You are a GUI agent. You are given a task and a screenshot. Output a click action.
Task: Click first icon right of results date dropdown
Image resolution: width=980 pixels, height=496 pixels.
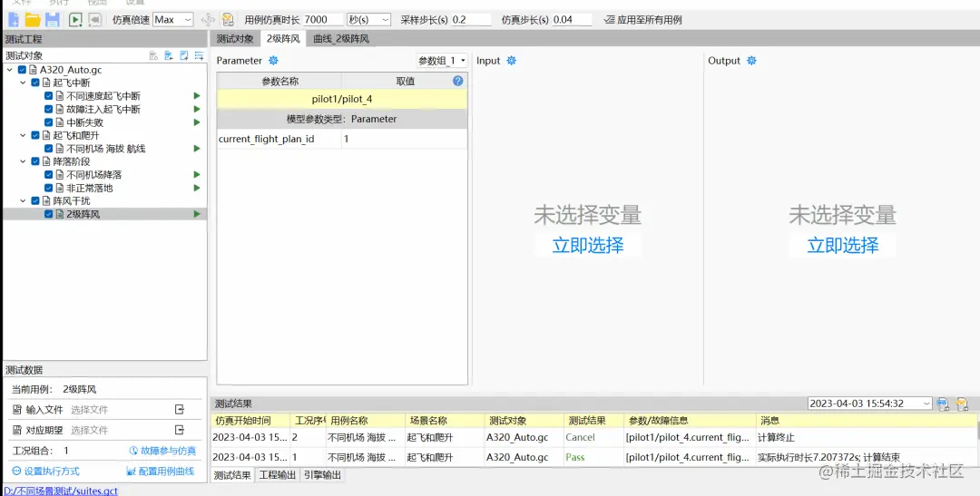coord(943,404)
